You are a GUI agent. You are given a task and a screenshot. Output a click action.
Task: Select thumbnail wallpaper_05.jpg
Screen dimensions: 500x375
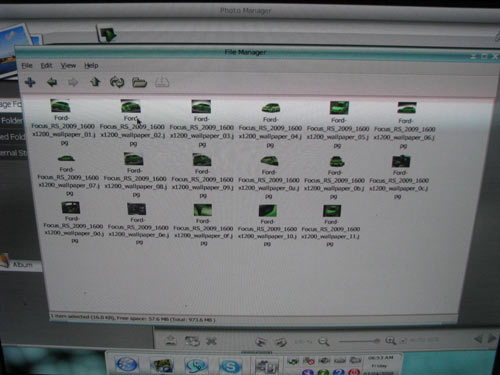tap(339, 108)
